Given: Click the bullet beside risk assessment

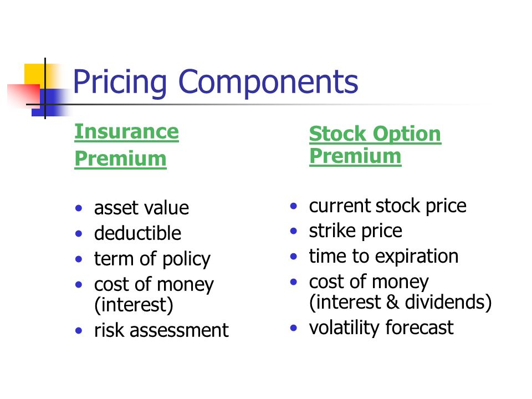Looking at the screenshot, I should (79, 330).
